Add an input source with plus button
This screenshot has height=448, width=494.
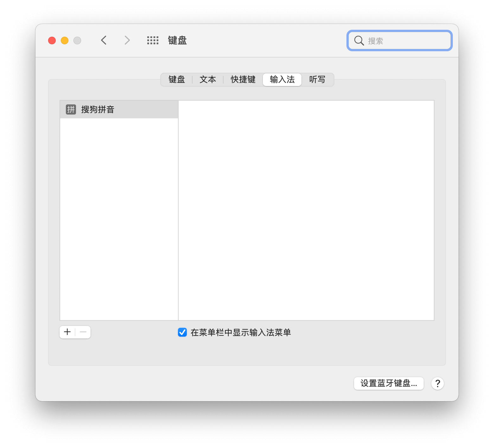(67, 332)
